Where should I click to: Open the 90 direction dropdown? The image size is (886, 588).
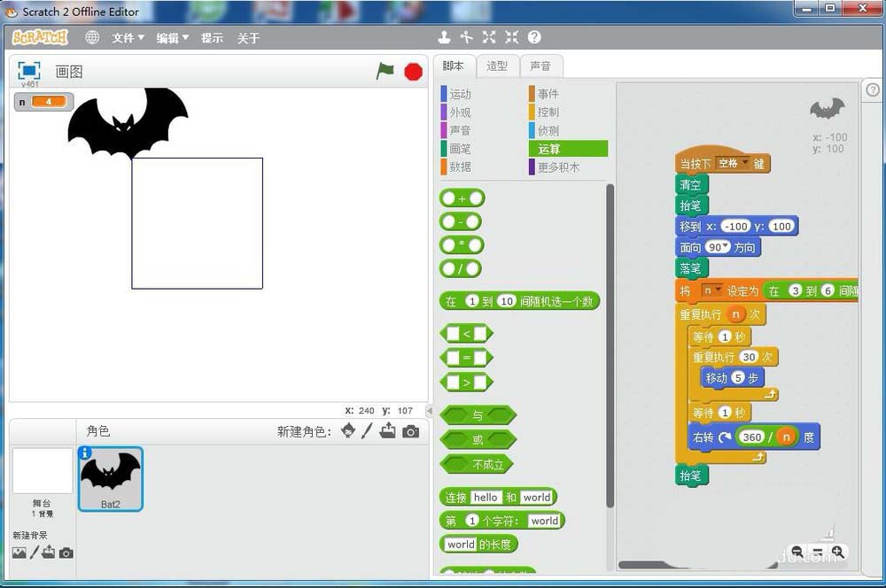(x=718, y=247)
